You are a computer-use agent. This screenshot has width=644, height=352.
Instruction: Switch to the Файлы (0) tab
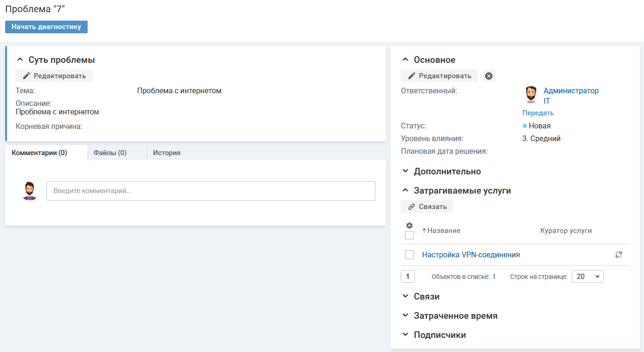pyautogui.click(x=110, y=153)
